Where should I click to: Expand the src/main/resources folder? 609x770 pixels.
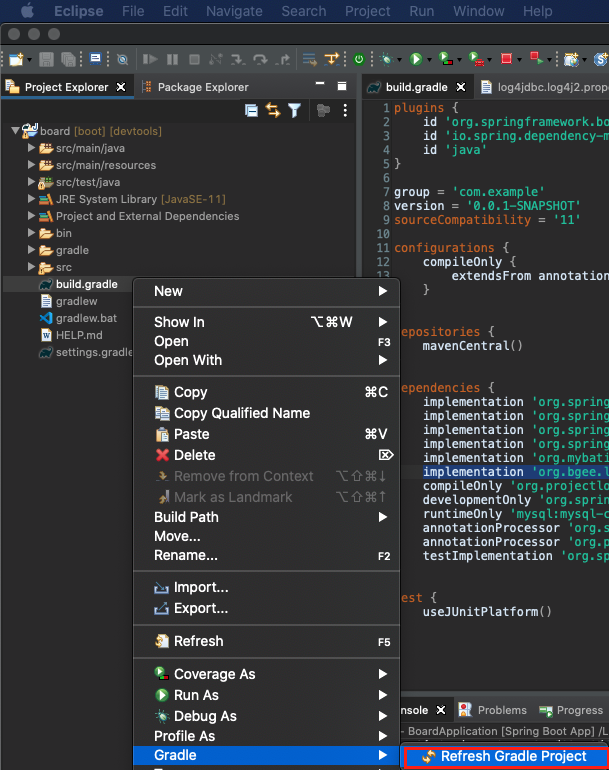coord(31,165)
